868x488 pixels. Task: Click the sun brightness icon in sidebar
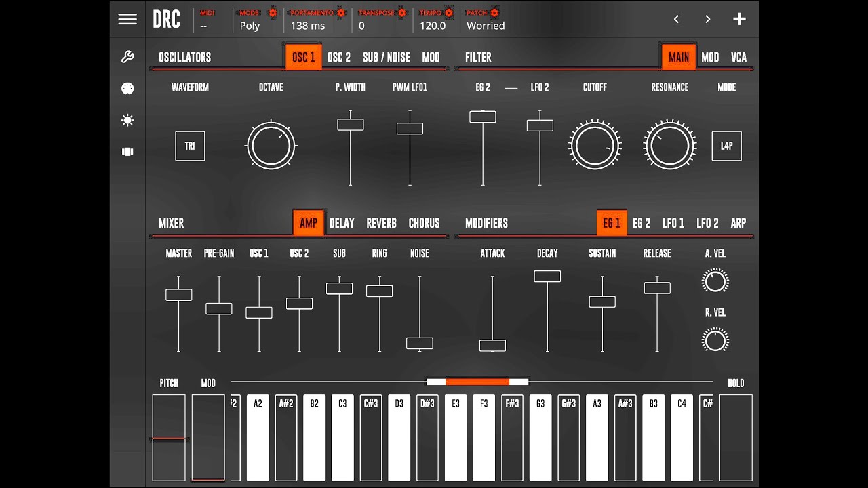[x=127, y=120]
